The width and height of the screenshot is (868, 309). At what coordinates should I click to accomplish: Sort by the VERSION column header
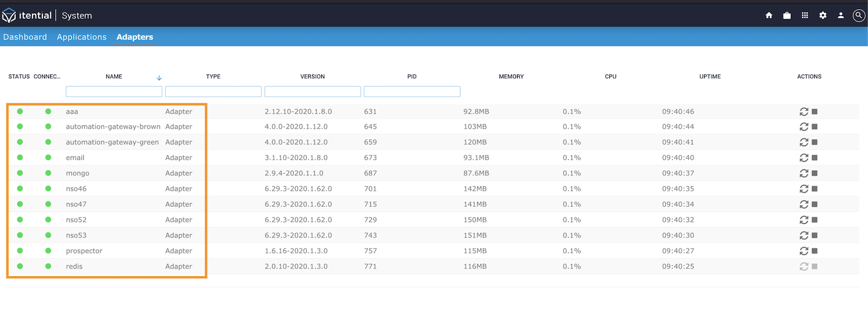click(x=313, y=77)
